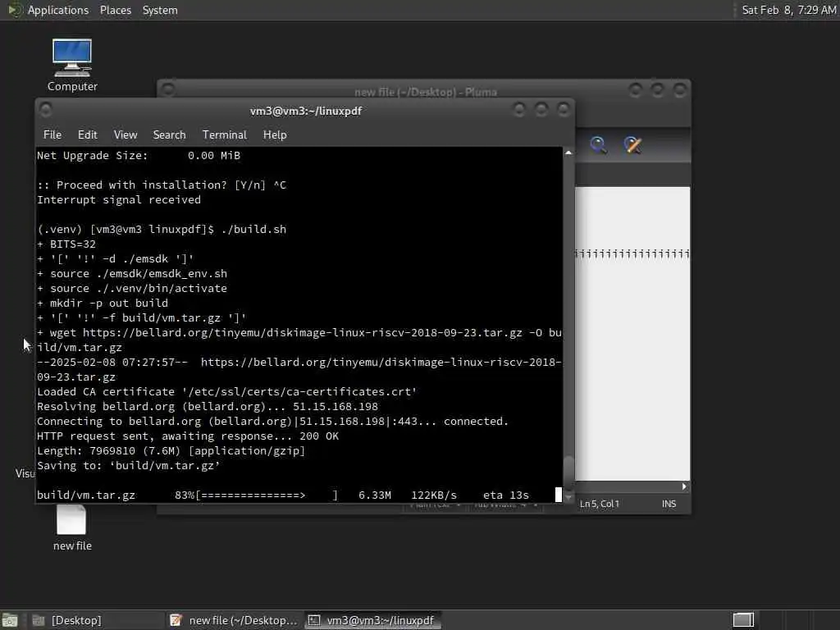
Task: Click the terminal scrollbar down arrow
Action: click(x=568, y=498)
